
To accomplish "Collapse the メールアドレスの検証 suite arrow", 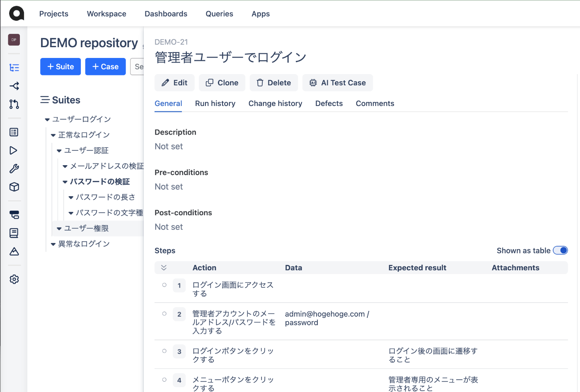I will [65, 166].
